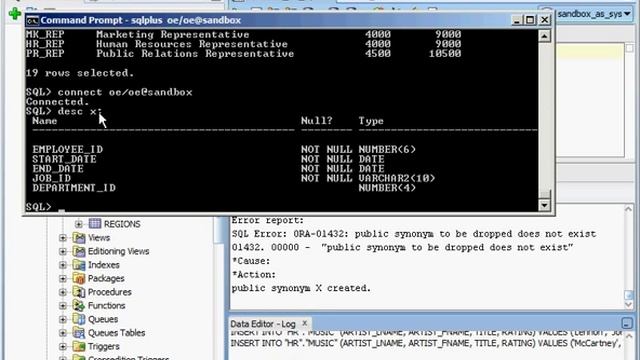Expand the Functions node
Viewport: 640px width, 360px height.
tap(63, 306)
